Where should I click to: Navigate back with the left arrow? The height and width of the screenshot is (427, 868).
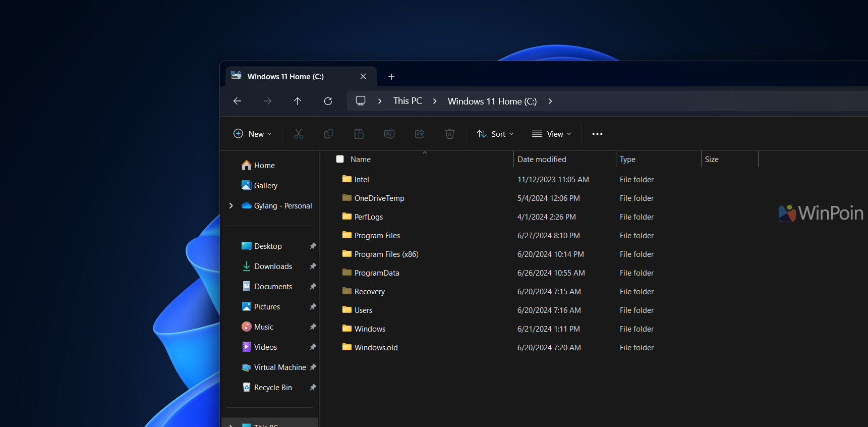[x=237, y=101]
